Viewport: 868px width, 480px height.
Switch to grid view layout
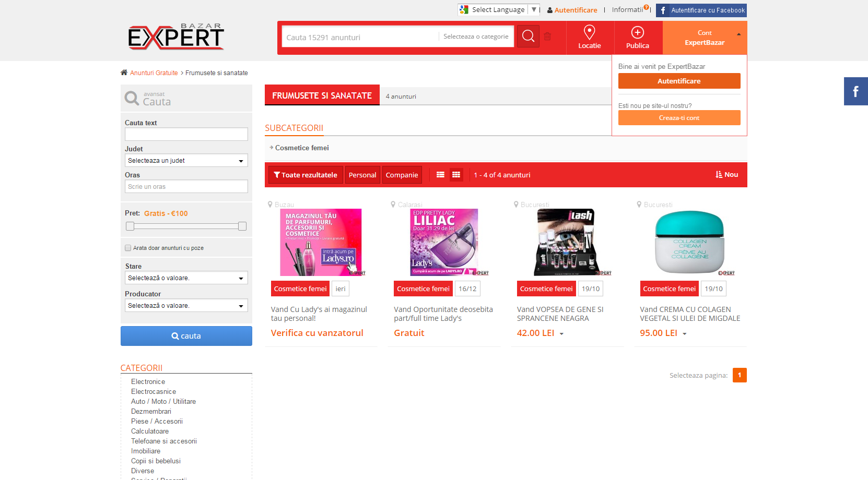[x=456, y=175]
